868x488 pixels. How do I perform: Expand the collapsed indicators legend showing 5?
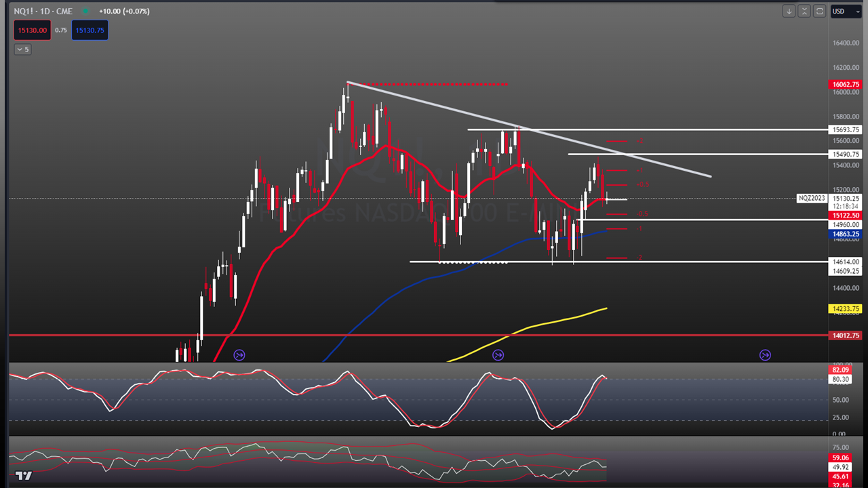pos(22,49)
